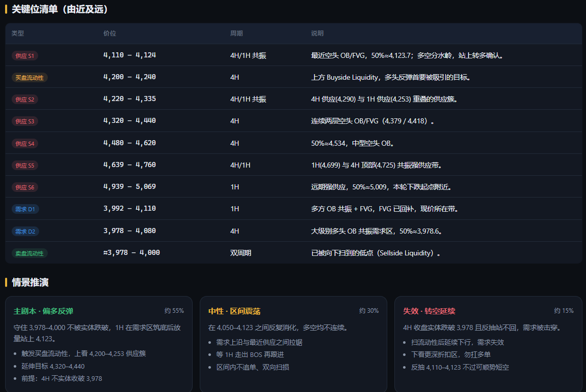Click the 需求 D2 tag

point(25,232)
